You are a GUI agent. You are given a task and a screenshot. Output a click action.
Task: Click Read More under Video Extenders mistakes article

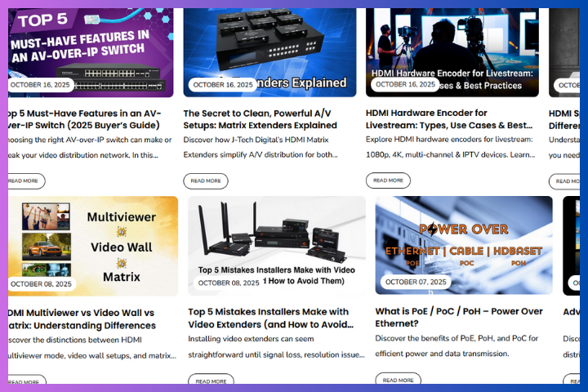tap(211, 381)
